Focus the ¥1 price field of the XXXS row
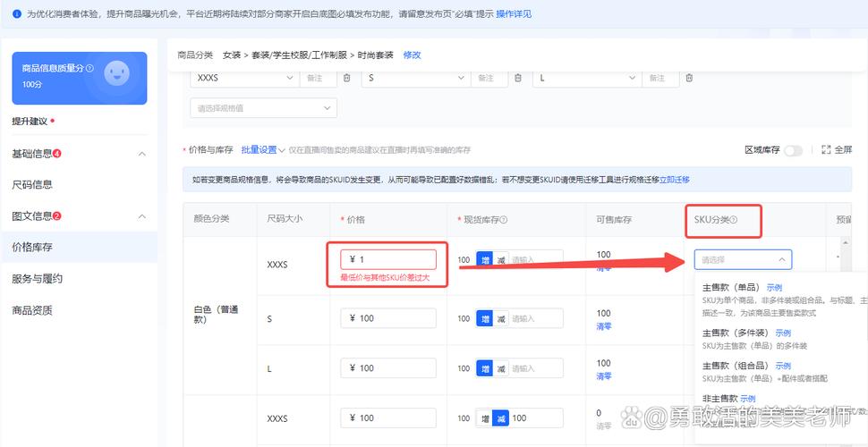Viewport: 868px width, 447px height. point(388,259)
